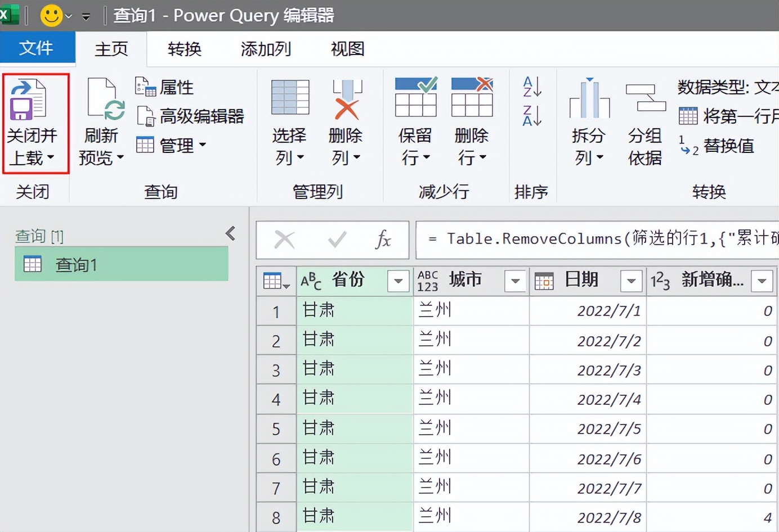Click the date cell 2022/7/8
This screenshot has height=532, width=779.
(x=588, y=517)
